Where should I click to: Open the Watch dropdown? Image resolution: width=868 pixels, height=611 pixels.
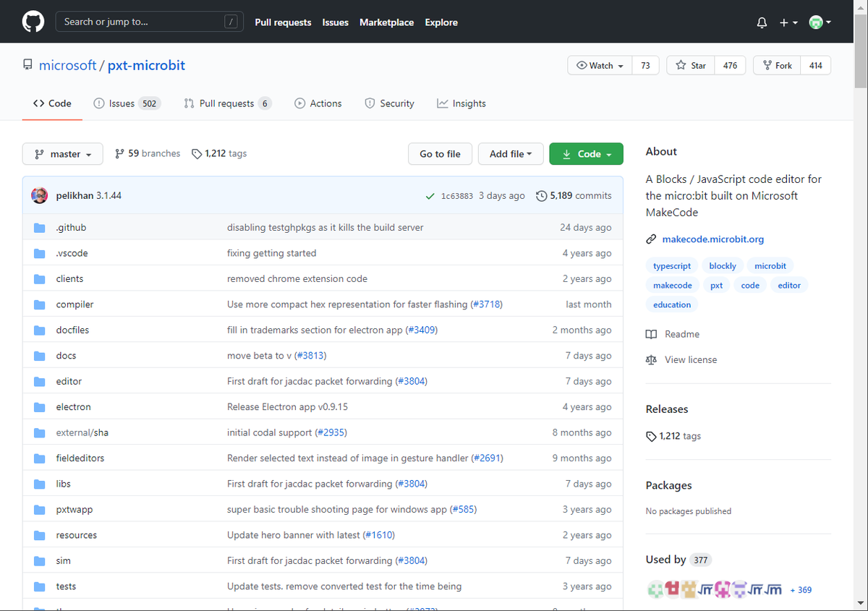click(600, 65)
